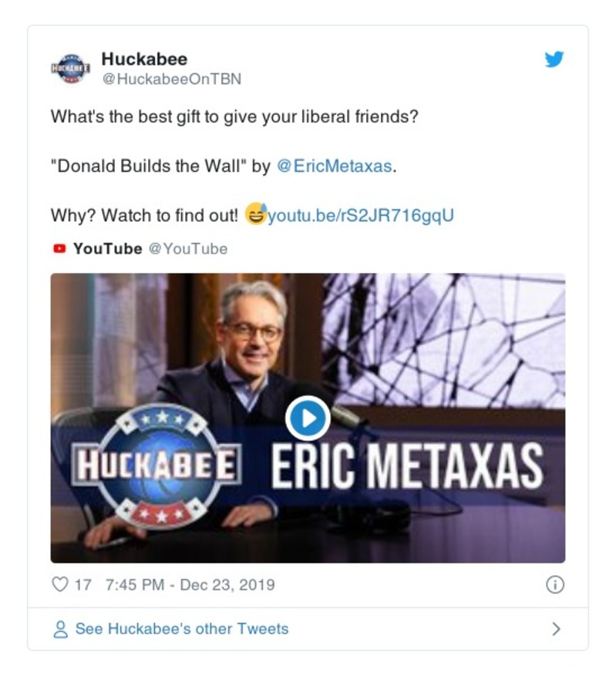Click the ERIC METAXAS title in thumbnail
Image resolution: width=616 pixels, height=679 pixels.
[x=407, y=466]
